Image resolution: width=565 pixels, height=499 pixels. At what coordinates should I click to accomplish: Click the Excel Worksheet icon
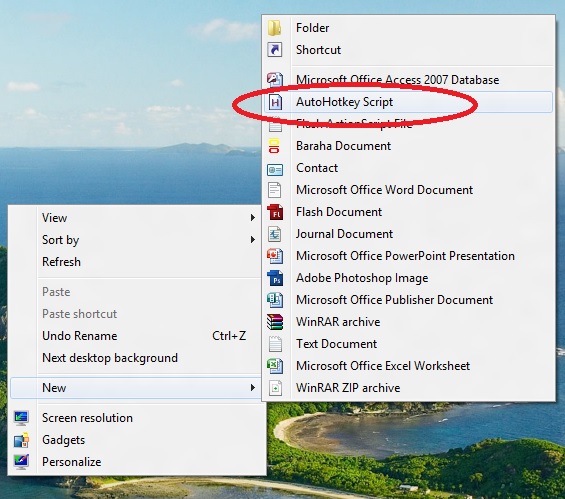tap(275, 366)
